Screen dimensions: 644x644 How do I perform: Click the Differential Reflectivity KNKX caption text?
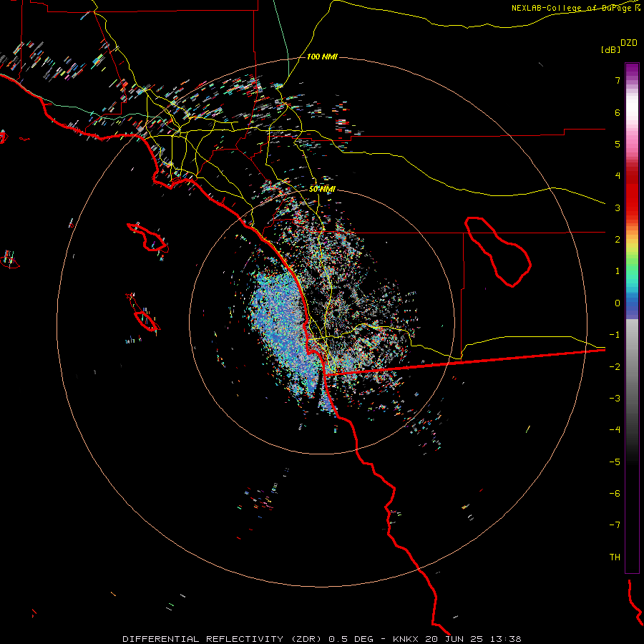pos(322,639)
